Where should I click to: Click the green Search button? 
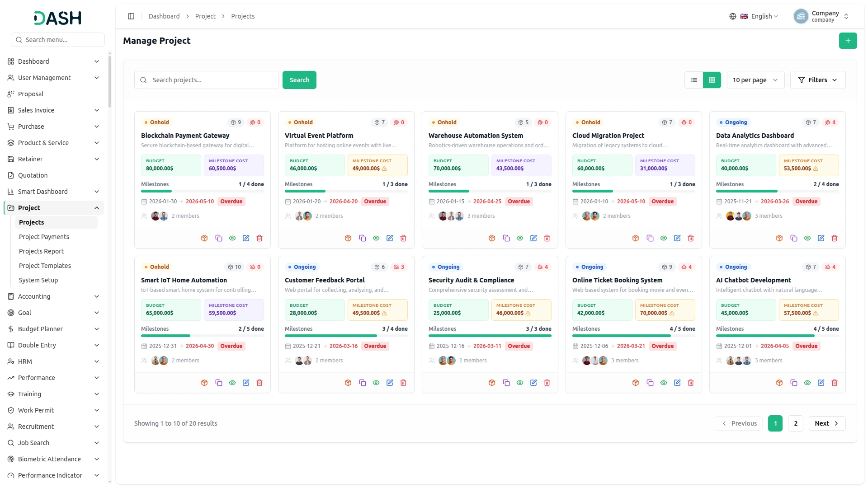(x=299, y=80)
